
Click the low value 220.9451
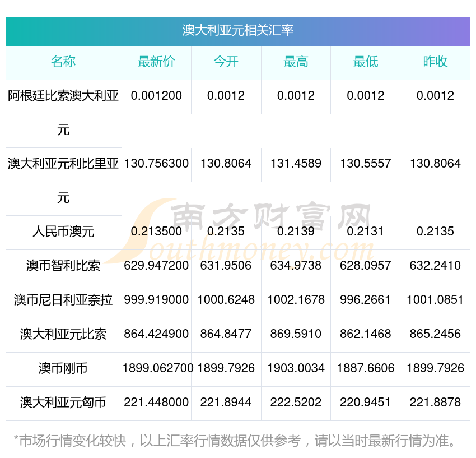click(366, 402)
